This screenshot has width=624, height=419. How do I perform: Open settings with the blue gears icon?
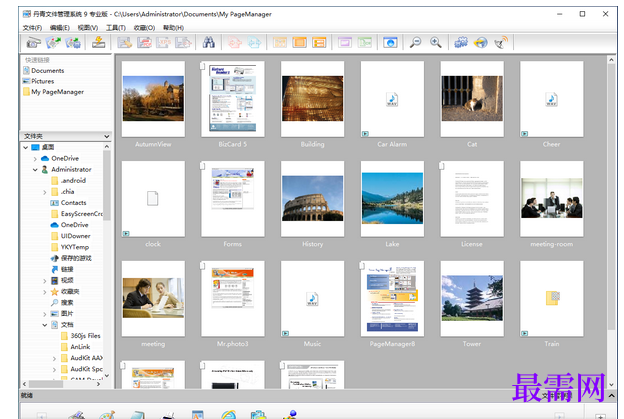pos(461,42)
